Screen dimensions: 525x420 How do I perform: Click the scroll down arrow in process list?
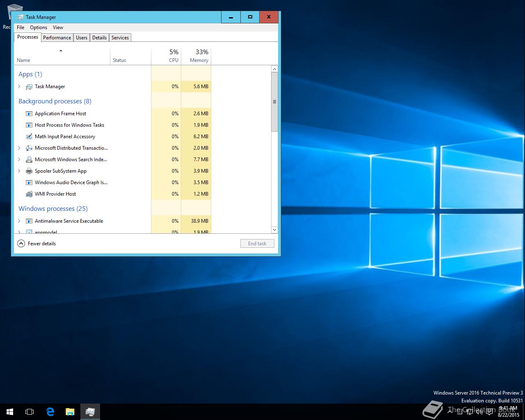click(x=274, y=230)
